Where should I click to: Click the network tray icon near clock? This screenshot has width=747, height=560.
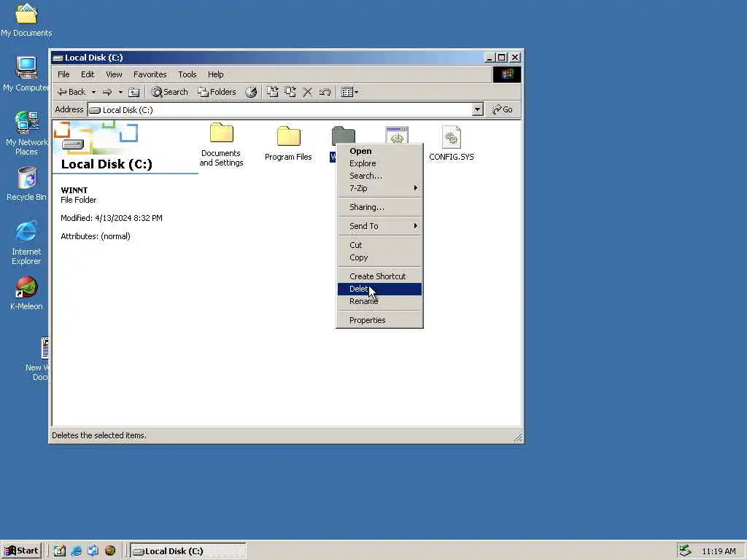pyautogui.click(x=685, y=551)
